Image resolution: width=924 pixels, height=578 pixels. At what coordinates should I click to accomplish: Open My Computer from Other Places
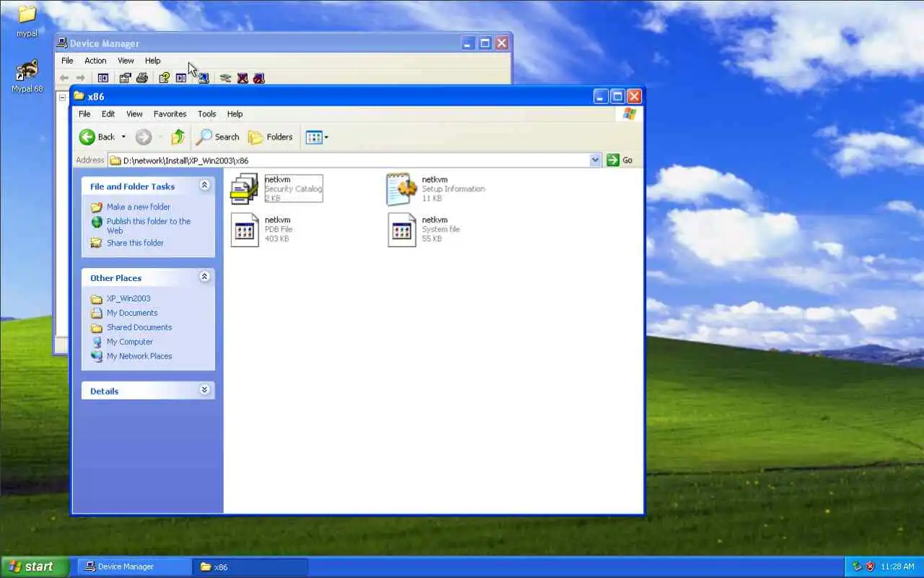[130, 342]
